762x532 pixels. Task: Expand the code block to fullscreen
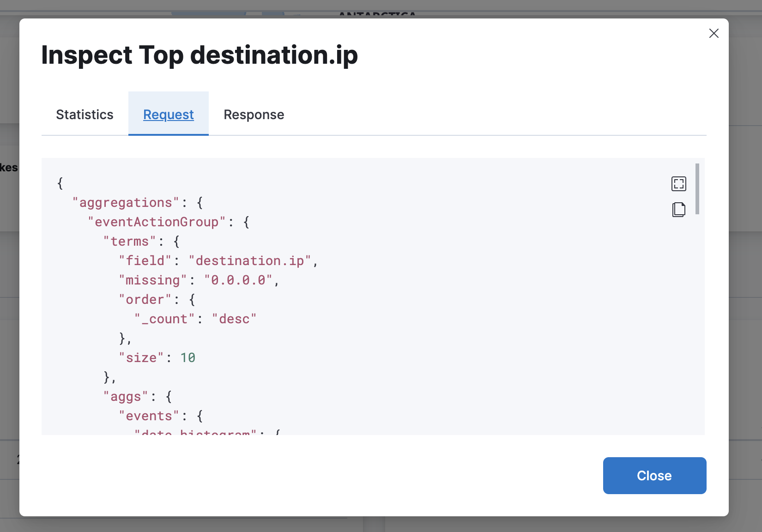point(678,184)
